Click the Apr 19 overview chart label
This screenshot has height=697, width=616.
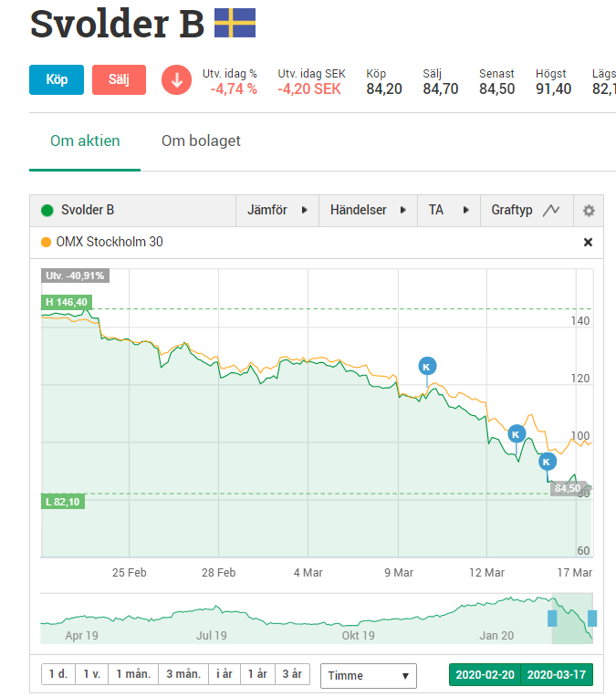[x=81, y=636]
